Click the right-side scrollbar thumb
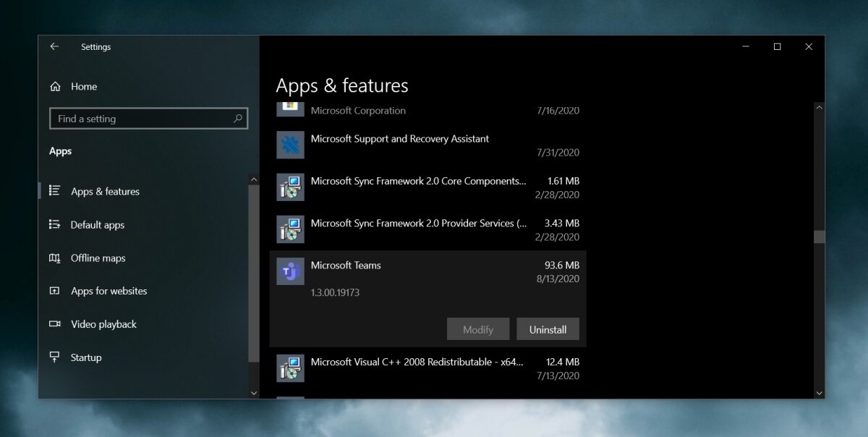Image resolution: width=868 pixels, height=437 pixels. pyautogui.click(x=820, y=236)
